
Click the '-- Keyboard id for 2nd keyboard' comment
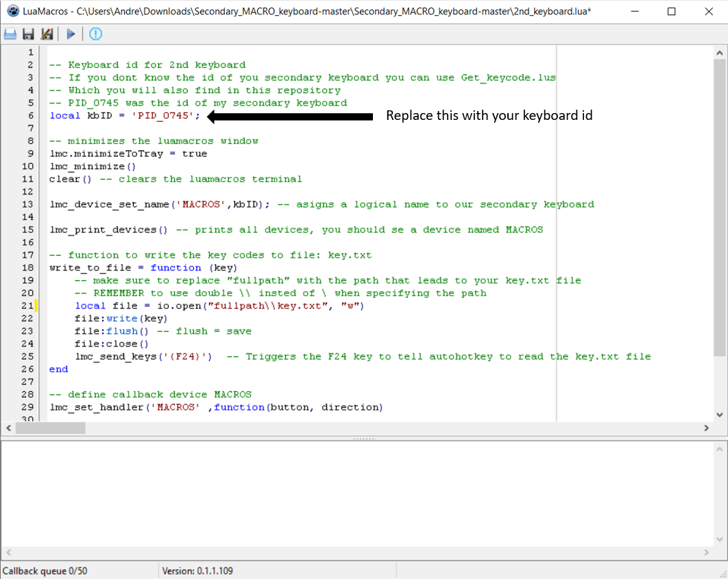[147, 65]
